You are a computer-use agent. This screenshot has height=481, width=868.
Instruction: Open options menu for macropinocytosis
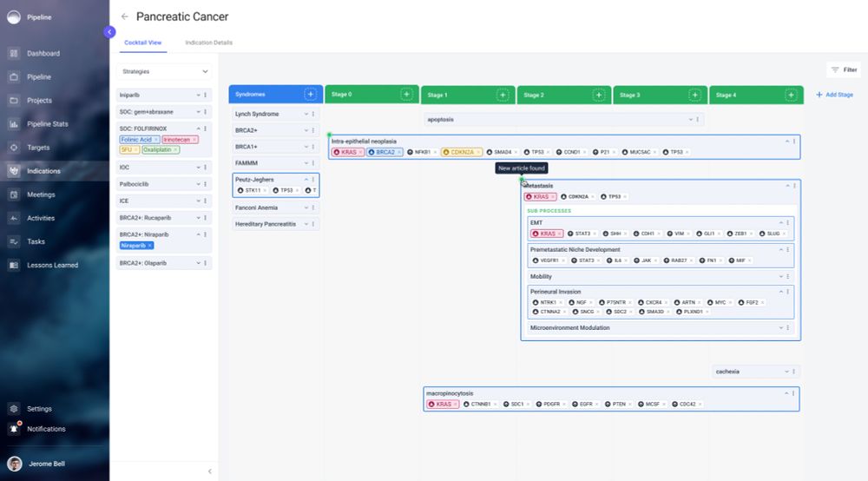pos(794,393)
